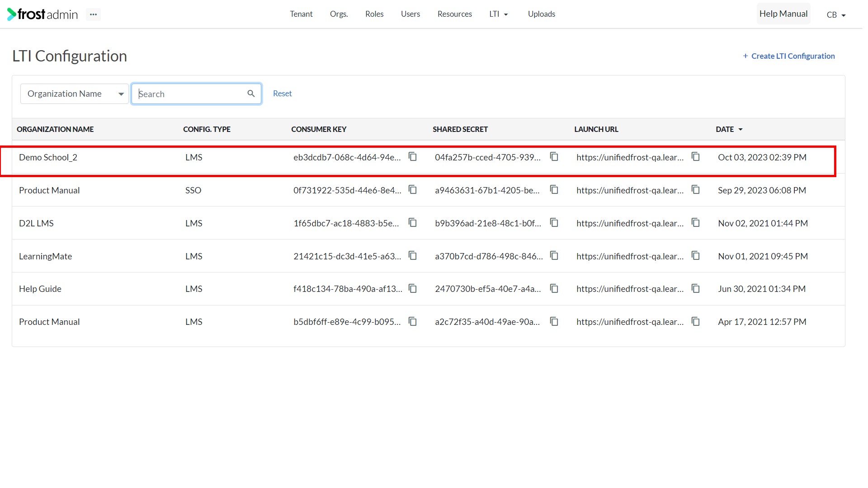Click date Nov 01, 2021 09:45 PM
The width and height of the screenshot is (868, 488).
pyautogui.click(x=763, y=256)
